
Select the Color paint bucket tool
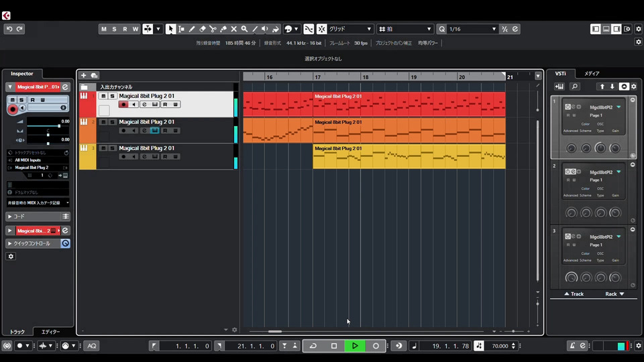tap(276, 29)
